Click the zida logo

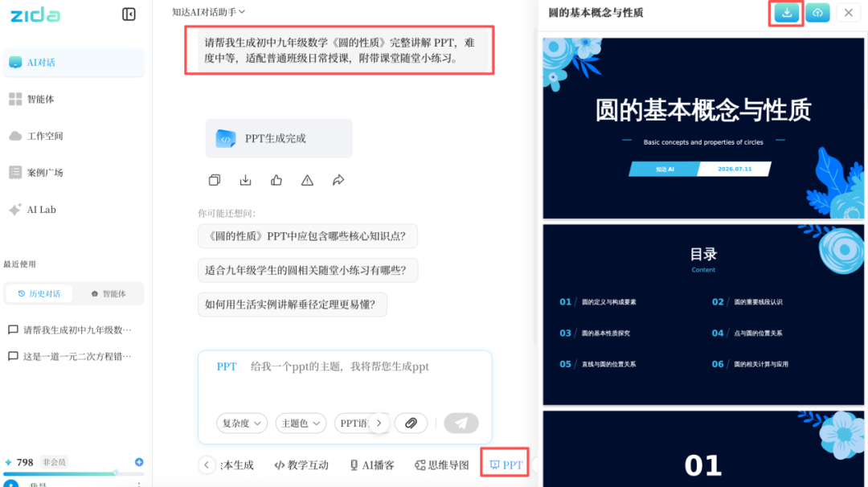(35, 14)
